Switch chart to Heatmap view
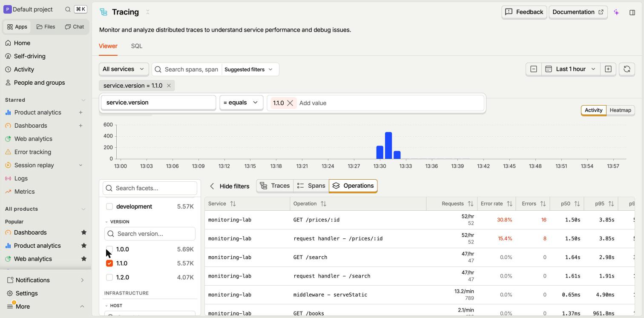The height and width of the screenshot is (318, 644). point(620,110)
